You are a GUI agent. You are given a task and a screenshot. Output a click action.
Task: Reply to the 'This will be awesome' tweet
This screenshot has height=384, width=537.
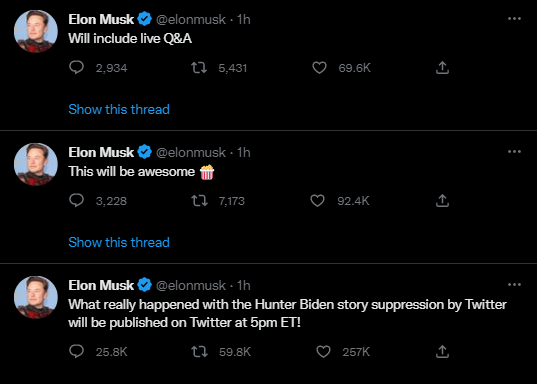pos(76,200)
